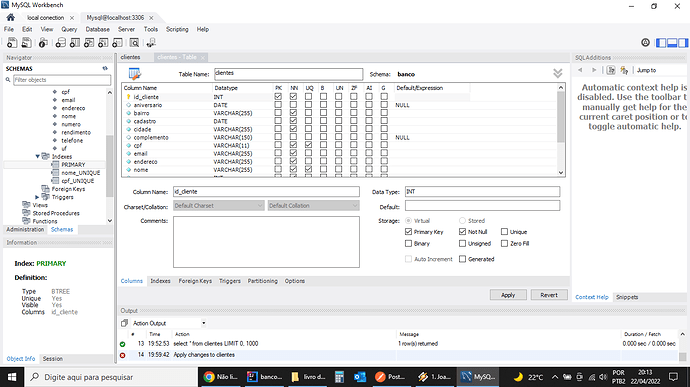
Task: Go back in context help navigation
Action: [x=580, y=70]
